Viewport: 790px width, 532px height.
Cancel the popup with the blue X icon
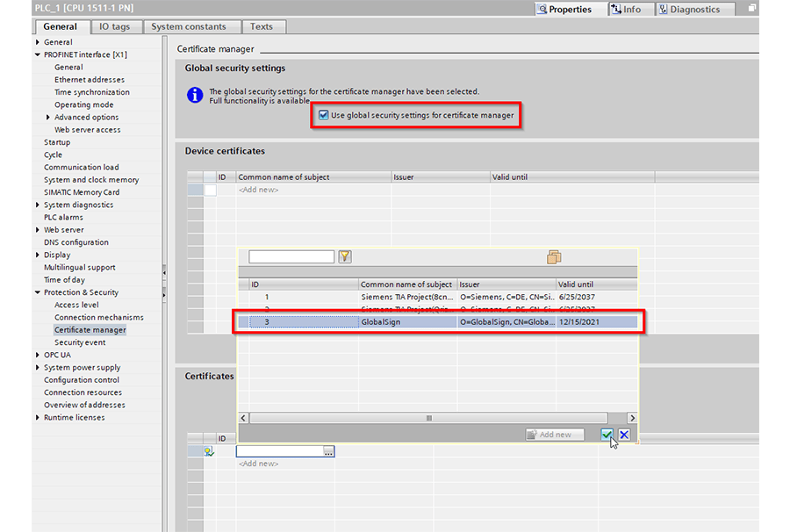coord(624,435)
